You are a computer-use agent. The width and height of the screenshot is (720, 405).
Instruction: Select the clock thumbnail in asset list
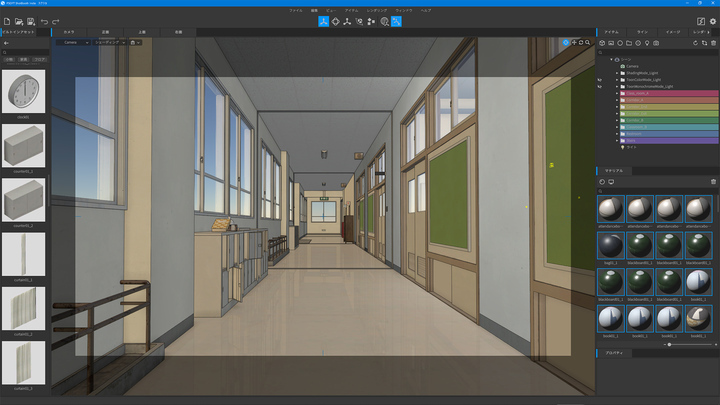[23, 91]
